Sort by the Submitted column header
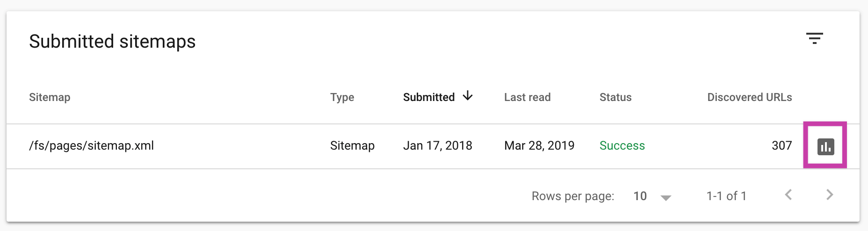 [x=428, y=97]
